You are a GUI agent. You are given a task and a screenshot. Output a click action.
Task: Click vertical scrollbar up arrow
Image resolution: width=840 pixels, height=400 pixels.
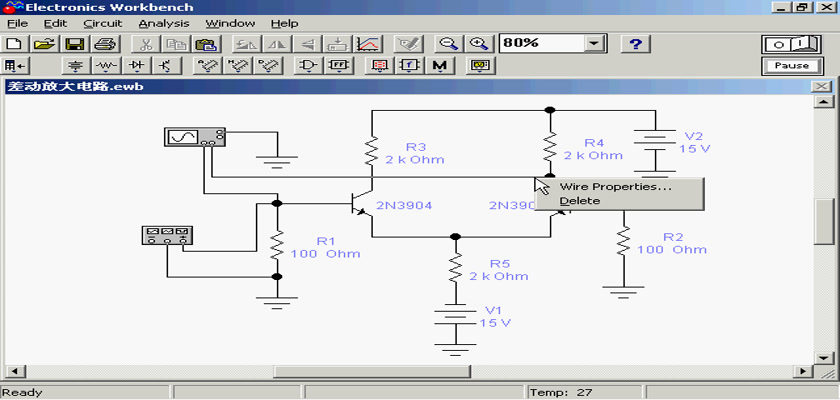click(822, 102)
